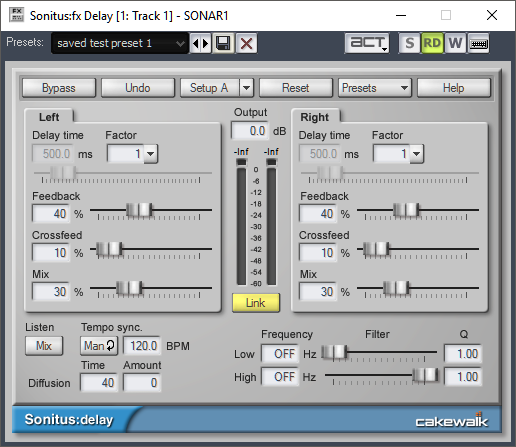Click the Low frequency OFF field
The width and height of the screenshot is (516, 447).
[280, 354]
